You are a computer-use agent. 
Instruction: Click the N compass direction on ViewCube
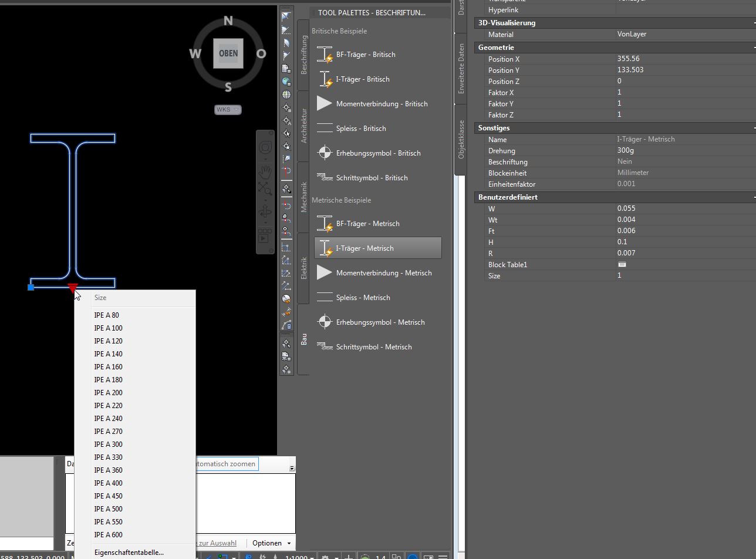228,21
